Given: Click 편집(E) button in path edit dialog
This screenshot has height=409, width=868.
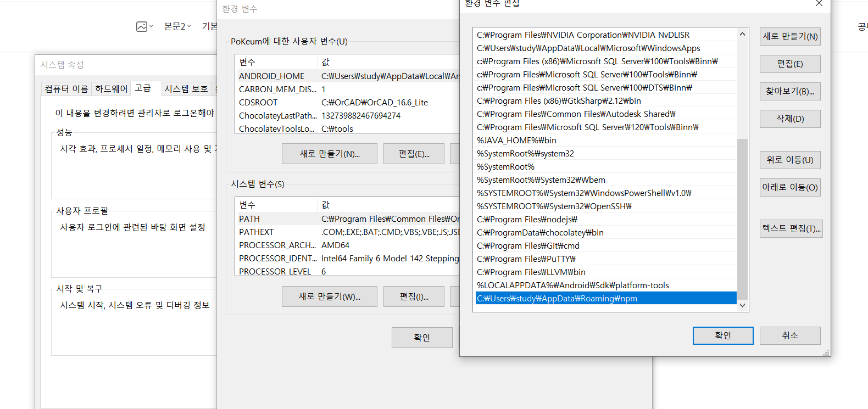Looking at the screenshot, I should (x=790, y=64).
